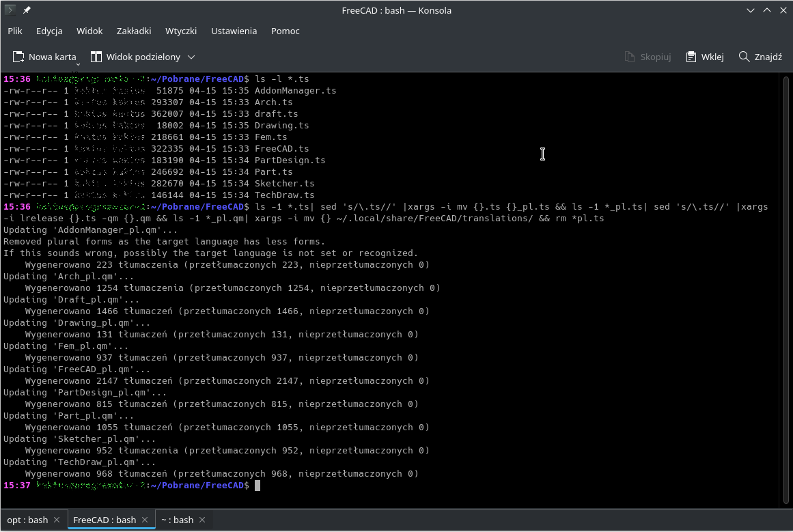This screenshot has width=793, height=532.
Task: Open the Widok menu
Action: click(x=89, y=31)
